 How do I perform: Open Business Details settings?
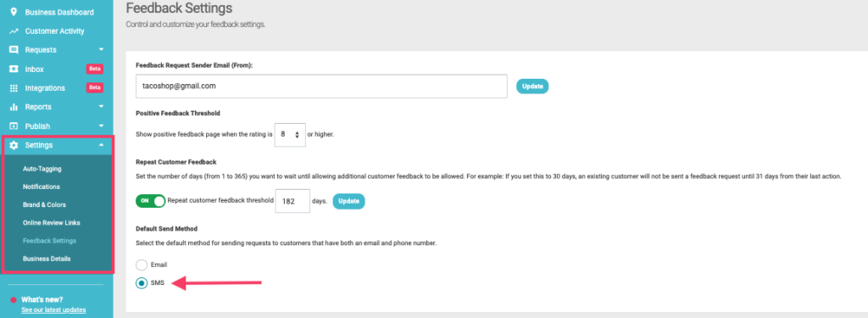[47, 259]
